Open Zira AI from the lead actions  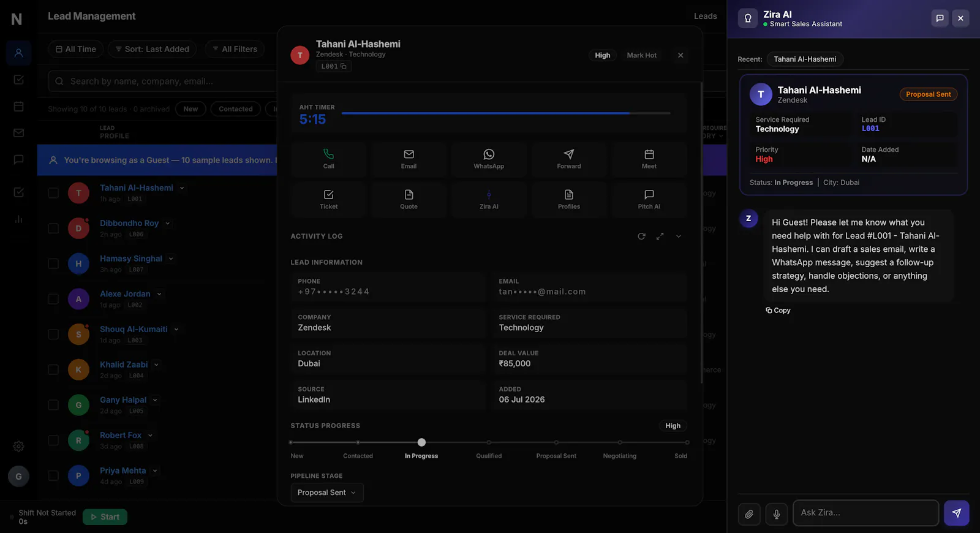pyautogui.click(x=489, y=200)
